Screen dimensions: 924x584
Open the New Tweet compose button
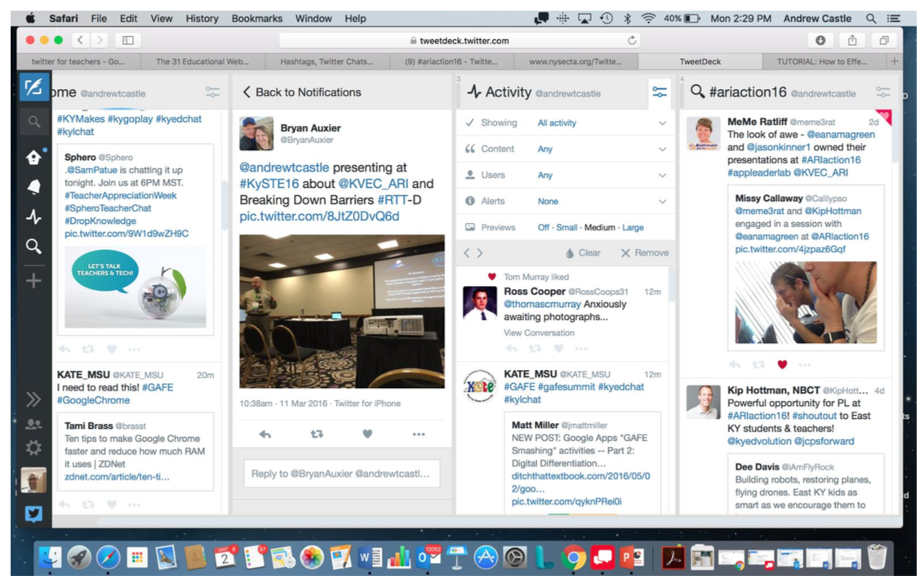[33, 87]
